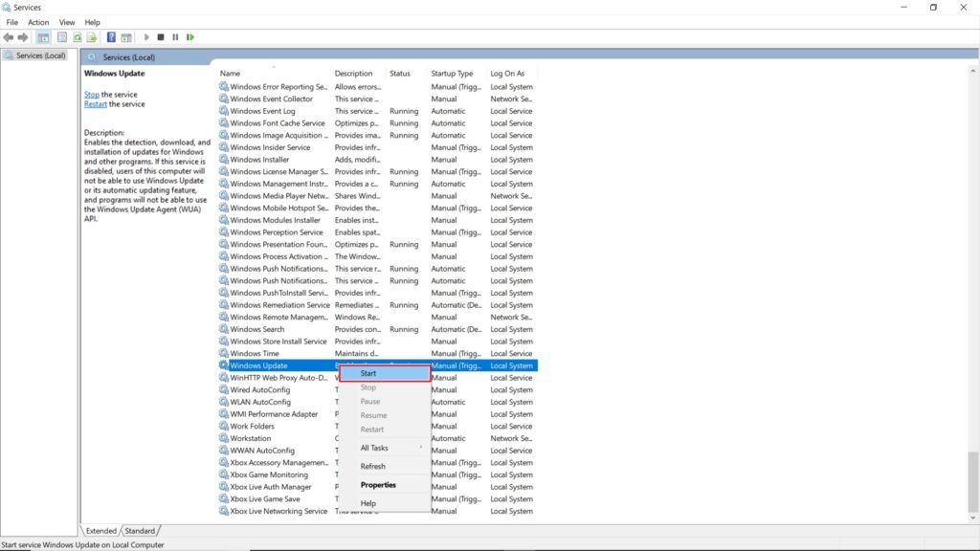Image resolution: width=980 pixels, height=551 pixels.
Task: Click the Properties sheet toolbar icon
Action: 62,37
